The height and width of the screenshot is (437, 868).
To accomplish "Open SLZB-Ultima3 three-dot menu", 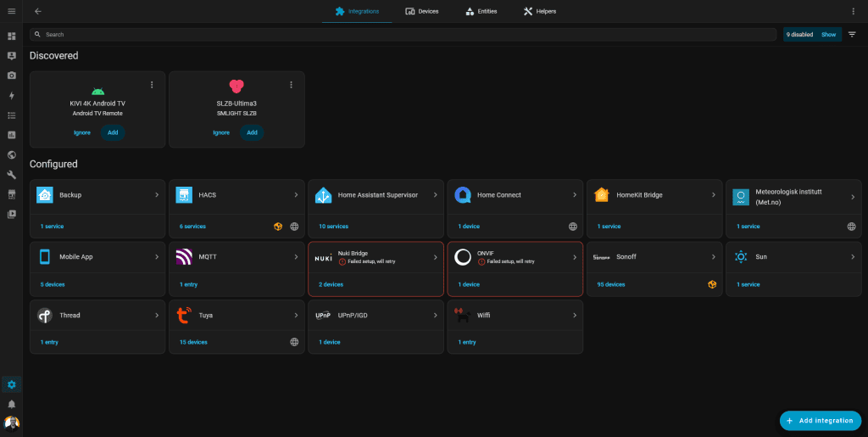I will pos(291,85).
